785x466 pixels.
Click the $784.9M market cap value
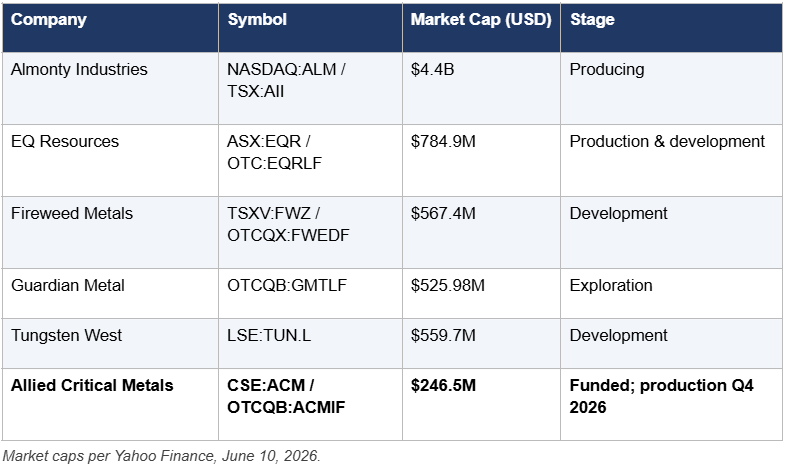coord(443,141)
